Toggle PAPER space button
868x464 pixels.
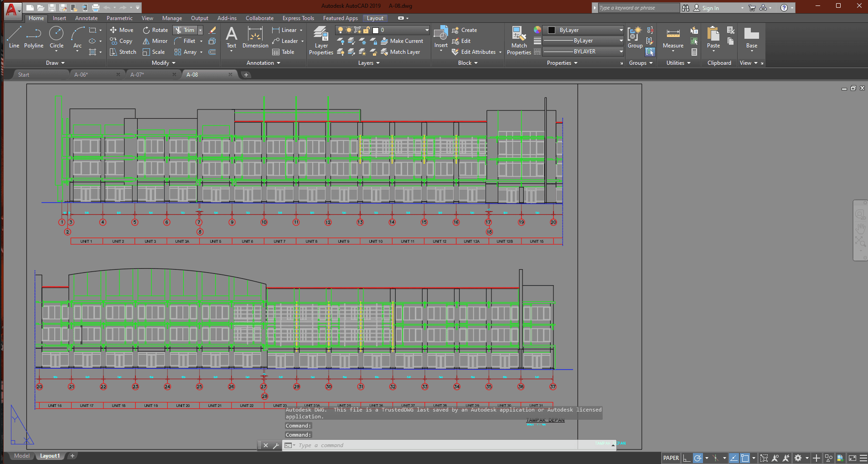click(671, 458)
